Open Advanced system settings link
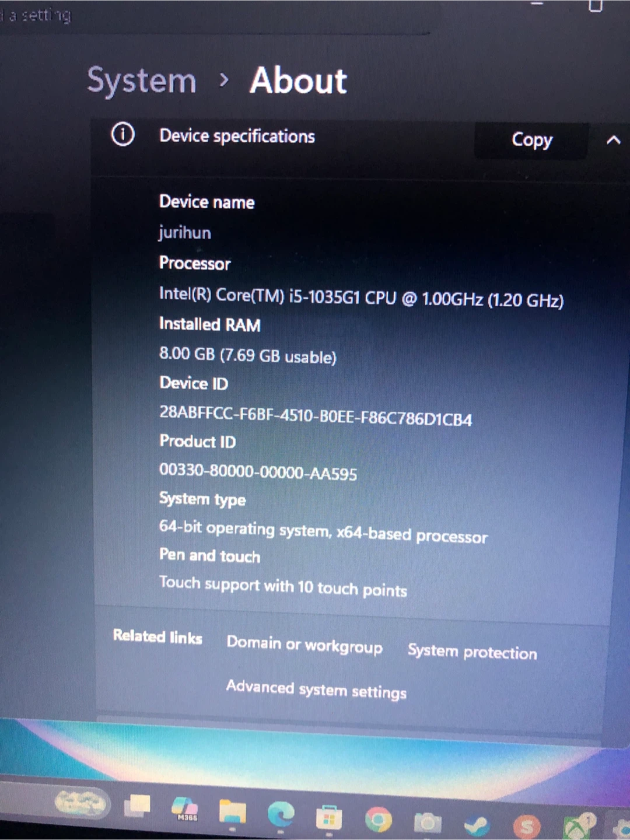 (316, 689)
